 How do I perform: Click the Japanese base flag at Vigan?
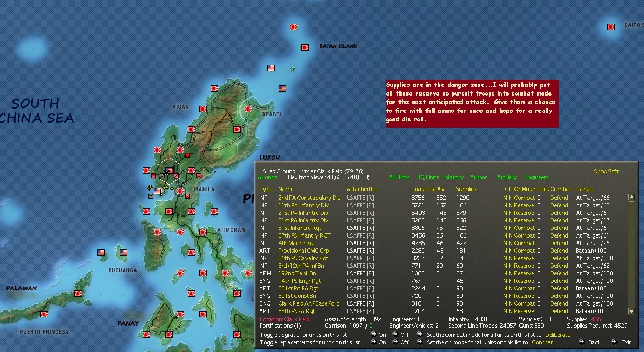(x=203, y=109)
